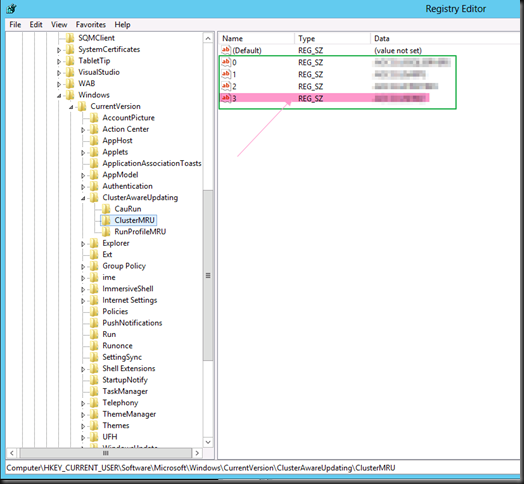The width and height of the screenshot is (524, 484).
Task: Open the Help menu
Action: [122, 25]
